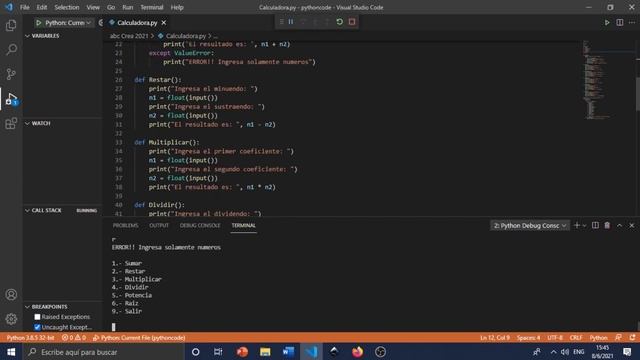Open the Extensions view
The image size is (640, 360).
(11, 123)
